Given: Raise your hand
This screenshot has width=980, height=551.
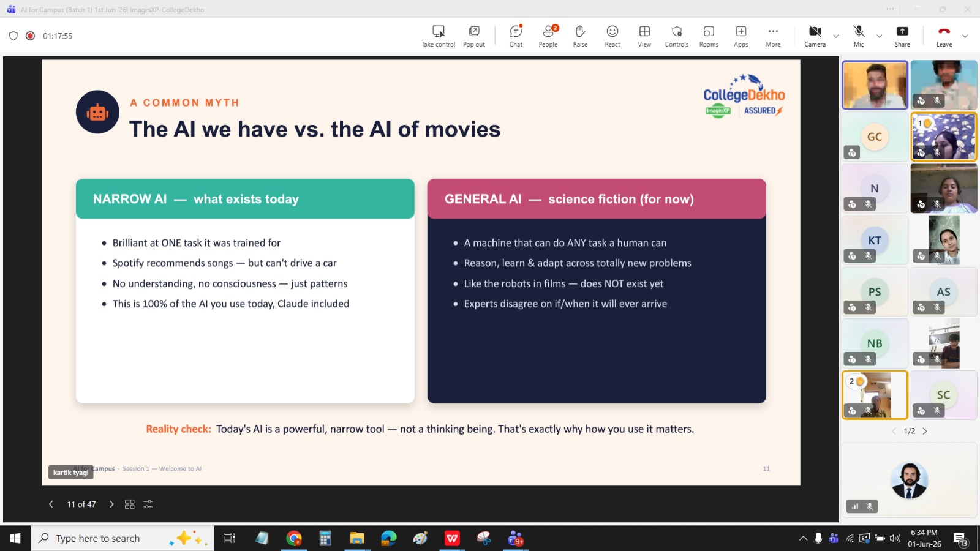Looking at the screenshot, I should click(580, 36).
